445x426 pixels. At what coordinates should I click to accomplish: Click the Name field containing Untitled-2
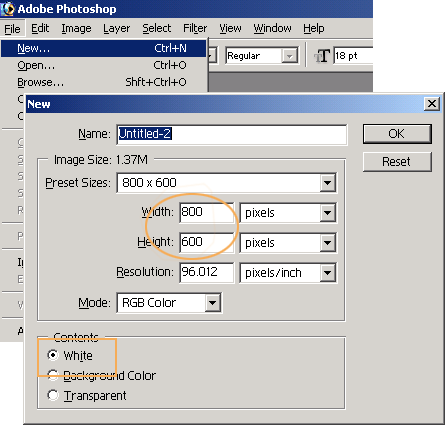(x=232, y=134)
